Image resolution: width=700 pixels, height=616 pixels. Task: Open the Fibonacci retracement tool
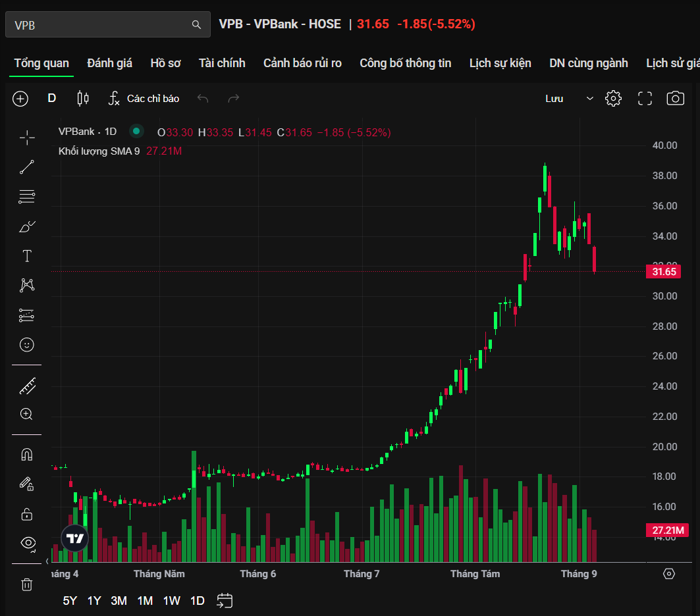[x=27, y=197]
